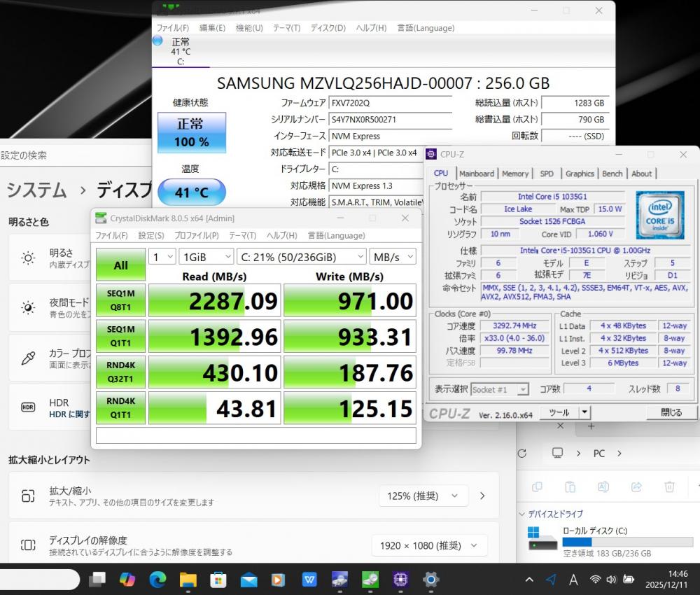Click the share icon in Explorer toolbar
Viewport: 700px width, 595px height.
tap(636, 486)
